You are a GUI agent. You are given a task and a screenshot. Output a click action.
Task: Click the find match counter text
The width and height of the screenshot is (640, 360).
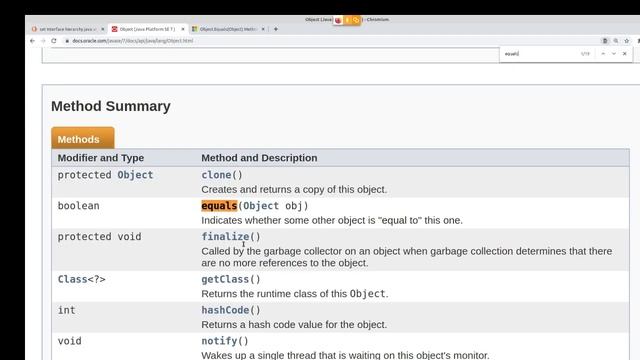tap(585, 53)
